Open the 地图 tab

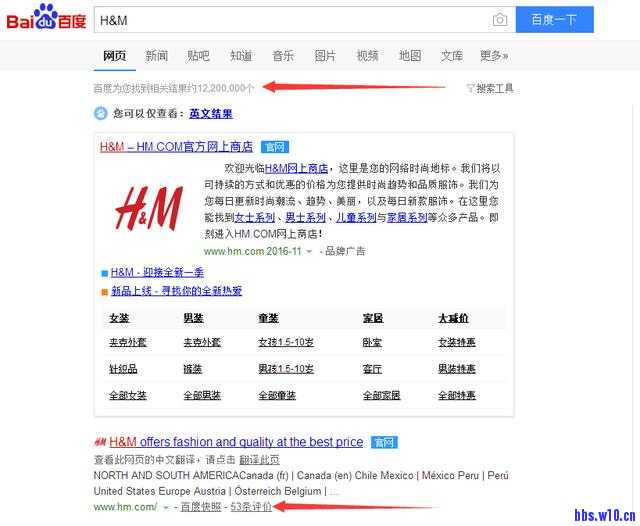410,55
